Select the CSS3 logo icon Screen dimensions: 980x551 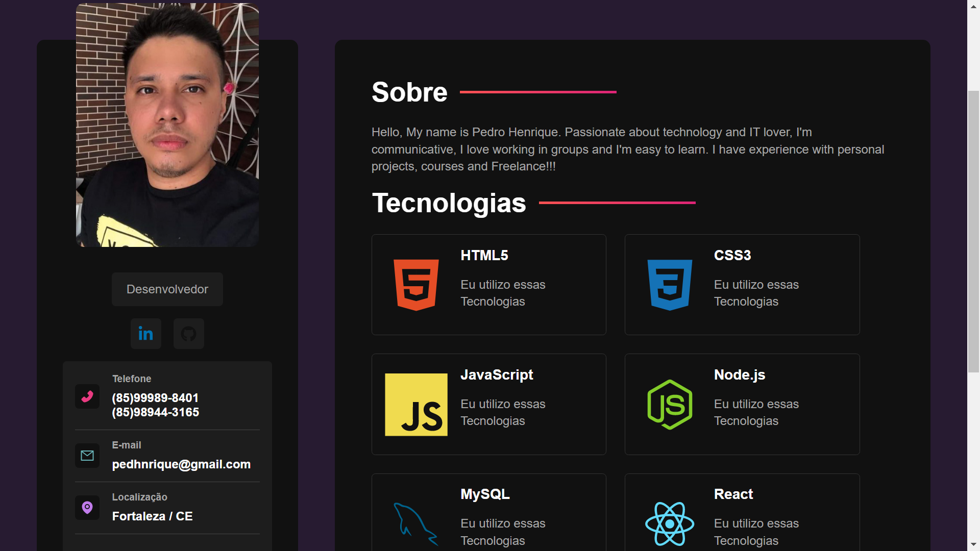click(669, 285)
